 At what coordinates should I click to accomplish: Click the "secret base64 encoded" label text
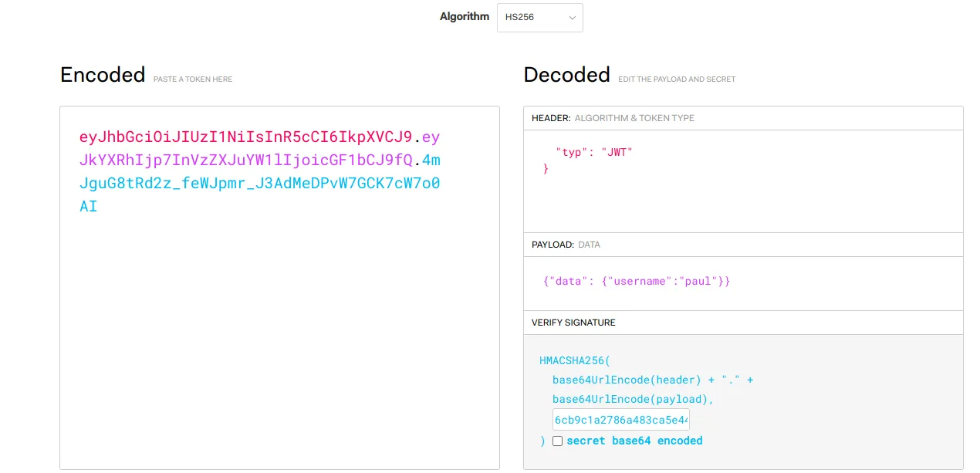(x=634, y=441)
